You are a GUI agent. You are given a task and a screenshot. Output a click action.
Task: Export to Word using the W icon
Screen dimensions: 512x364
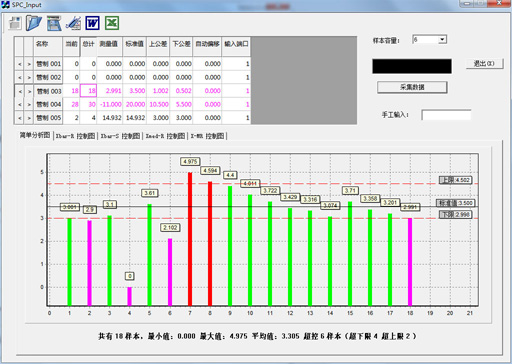point(92,23)
